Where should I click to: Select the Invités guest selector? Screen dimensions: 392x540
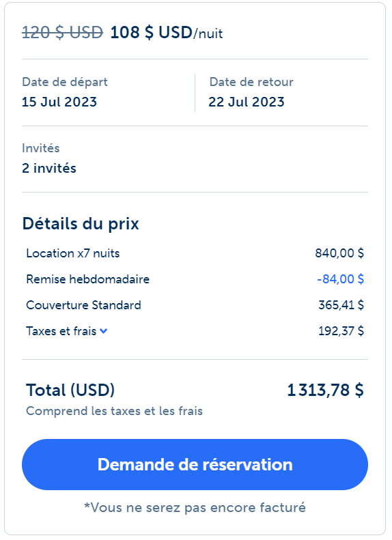click(195, 159)
